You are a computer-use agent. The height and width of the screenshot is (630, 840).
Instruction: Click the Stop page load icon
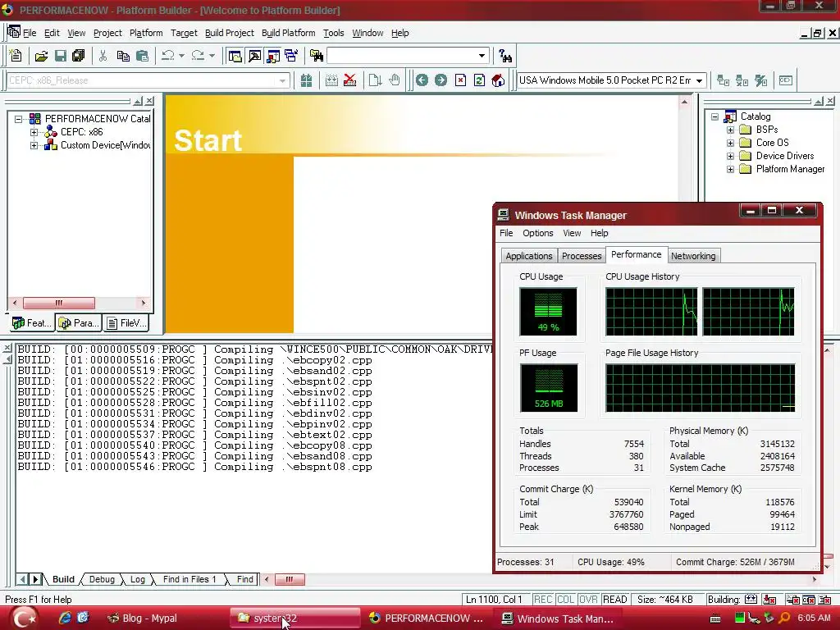tap(460, 80)
